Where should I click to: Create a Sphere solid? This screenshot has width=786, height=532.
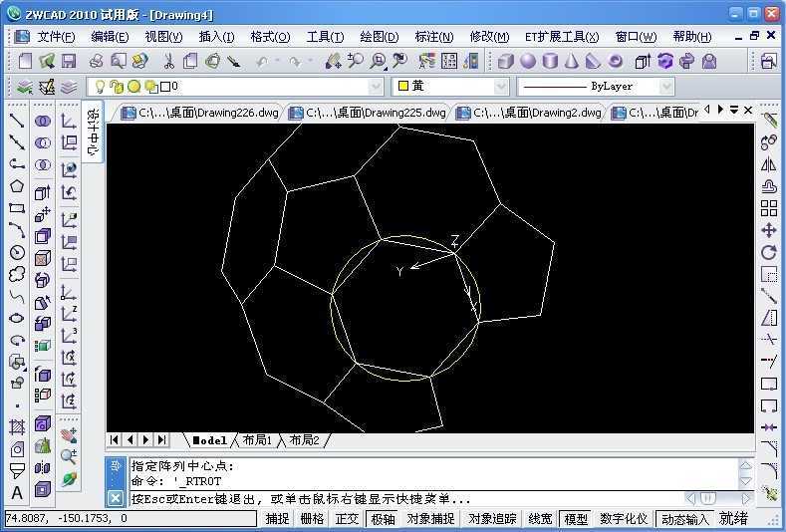(x=527, y=61)
